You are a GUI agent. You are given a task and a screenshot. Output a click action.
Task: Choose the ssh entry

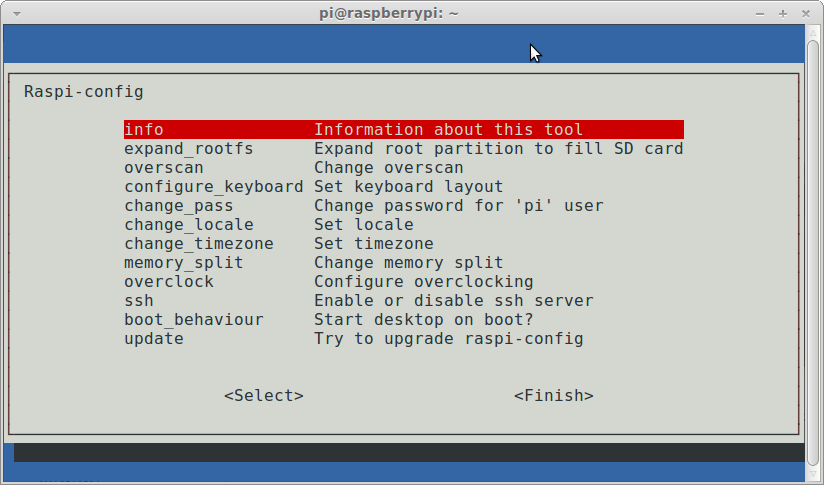click(x=139, y=301)
